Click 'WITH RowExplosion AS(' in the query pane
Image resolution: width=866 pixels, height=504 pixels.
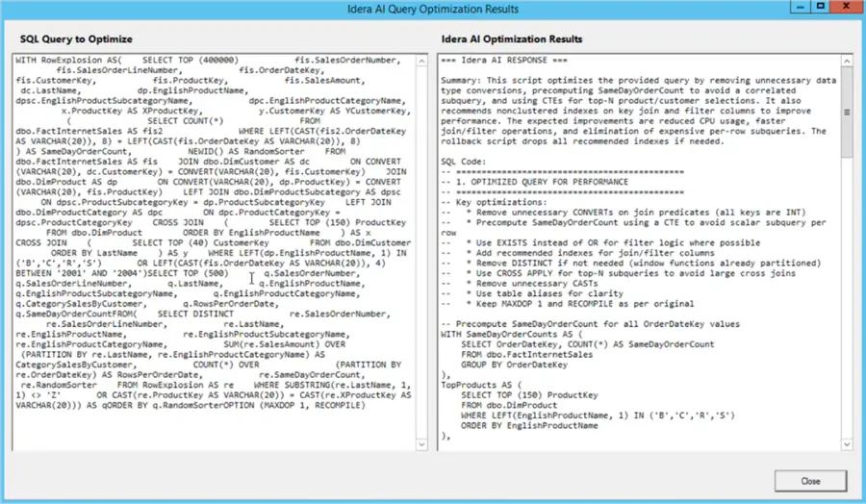point(69,61)
